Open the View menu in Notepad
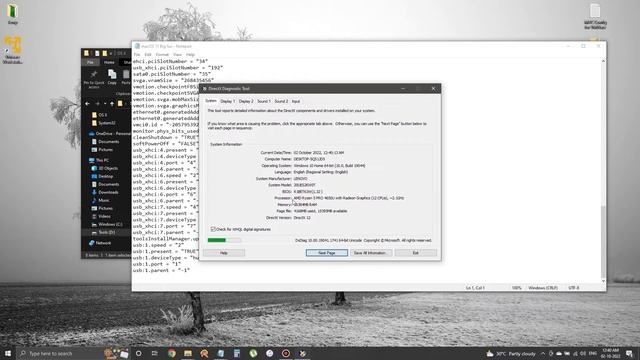 [177, 55]
